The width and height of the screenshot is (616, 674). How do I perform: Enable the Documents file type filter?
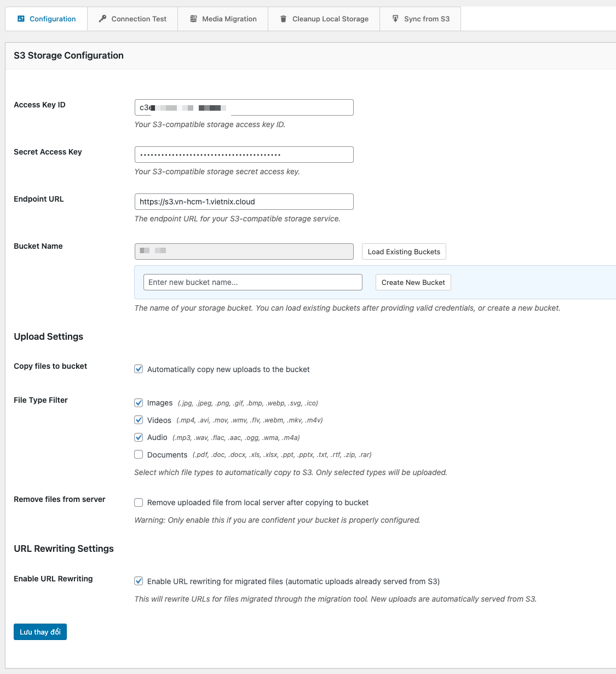[x=139, y=455]
